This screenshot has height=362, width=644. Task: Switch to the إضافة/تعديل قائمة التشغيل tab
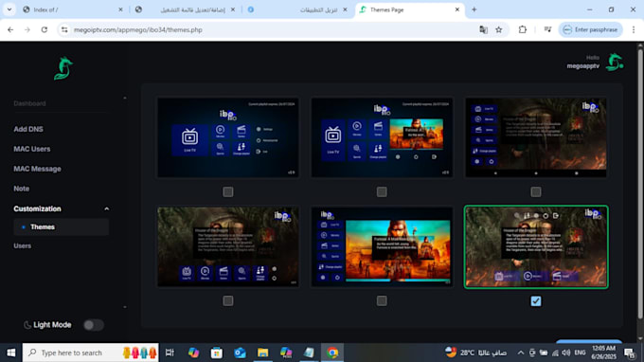pos(186,9)
